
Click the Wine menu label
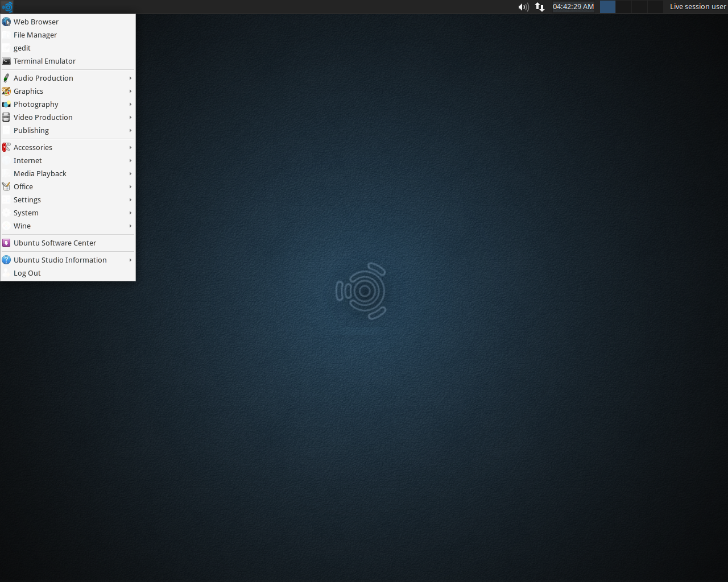(22, 226)
